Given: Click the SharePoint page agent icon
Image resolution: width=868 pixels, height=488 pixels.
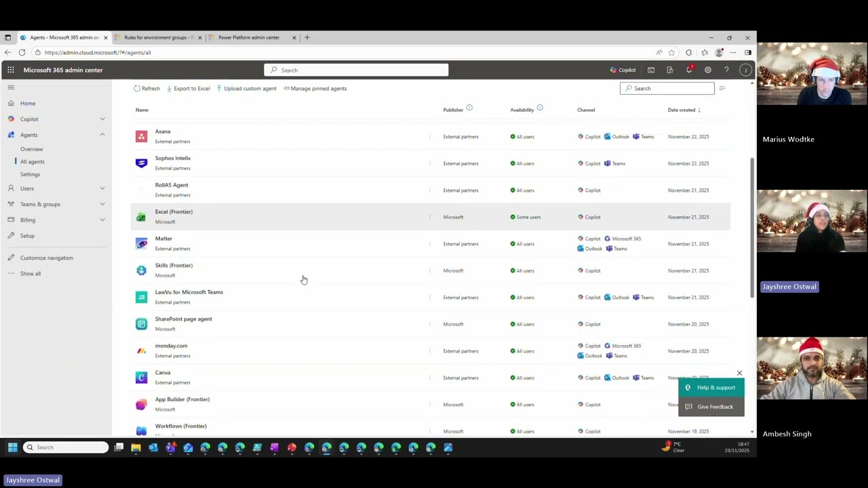Looking at the screenshot, I should pos(141,324).
